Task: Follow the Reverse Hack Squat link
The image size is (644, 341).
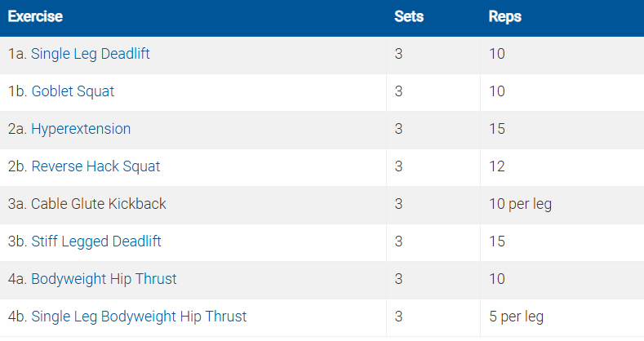Action: coord(95,166)
